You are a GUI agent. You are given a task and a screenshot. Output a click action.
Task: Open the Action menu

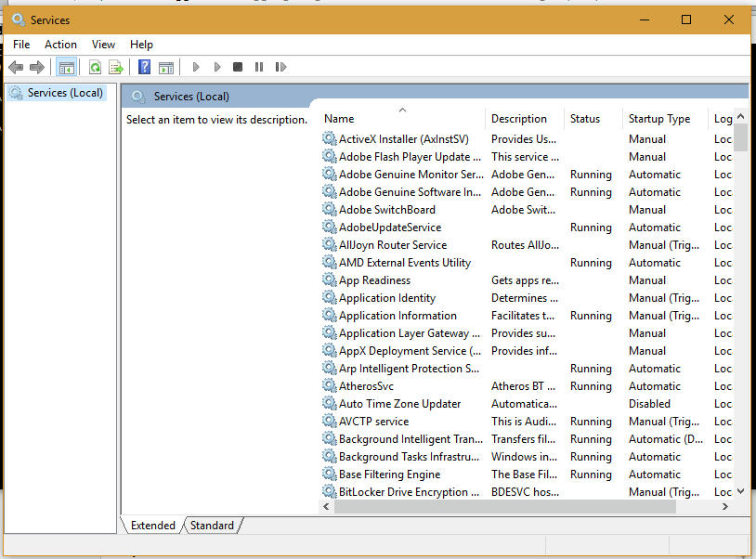[61, 45]
